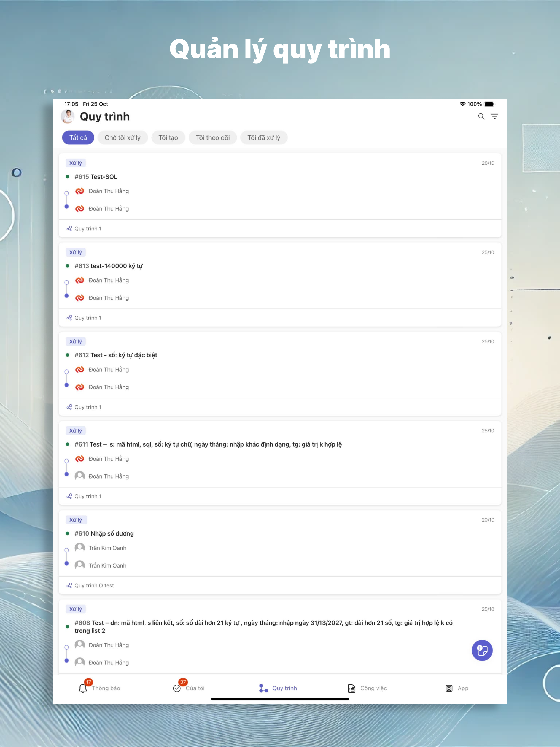Tap first Đoàn Thu Hằng avatar in #613
The height and width of the screenshot is (747, 560).
pos(80,280)
